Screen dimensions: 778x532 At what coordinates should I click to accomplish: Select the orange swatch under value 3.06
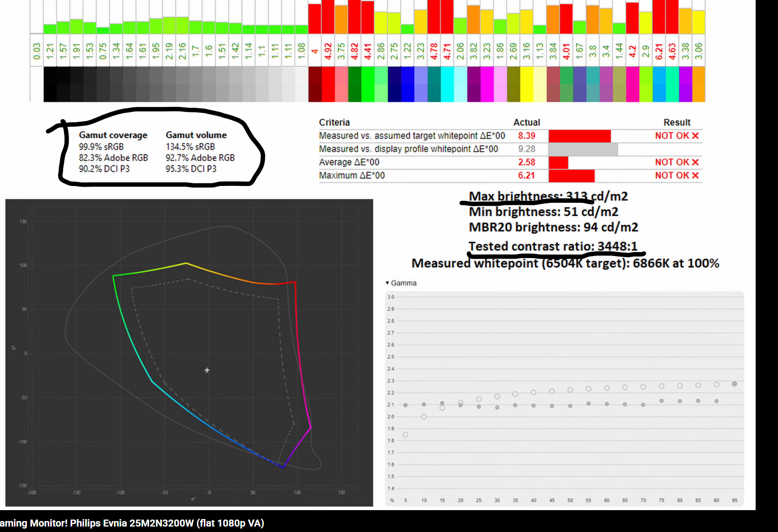(x=698, y=85)
